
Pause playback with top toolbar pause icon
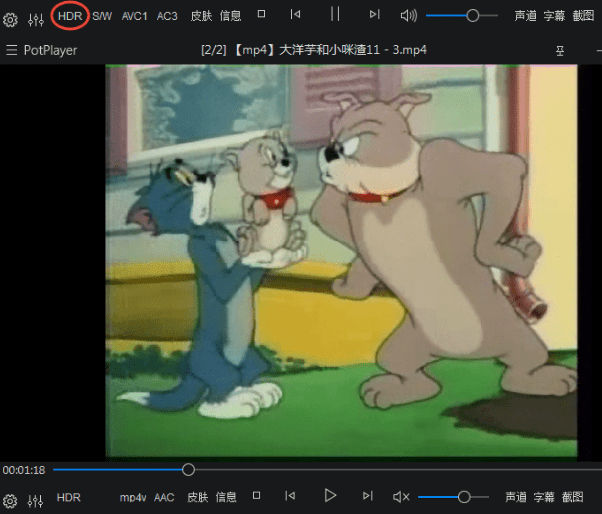click(335, 14)
